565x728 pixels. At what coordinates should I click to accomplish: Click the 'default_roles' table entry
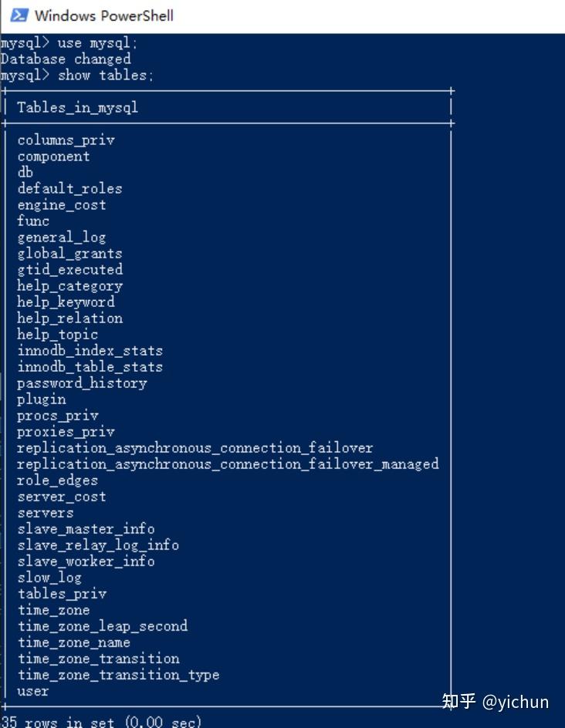point(69,188)
